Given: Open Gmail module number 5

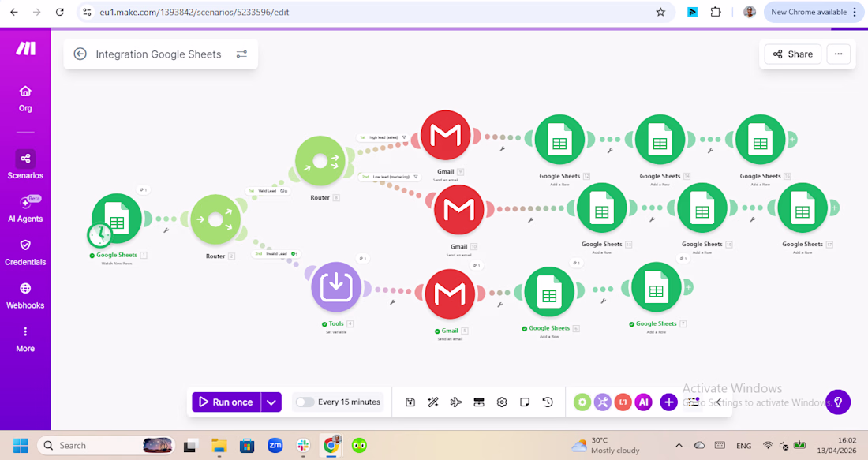Looking at the screenshot, I should [450, 294].
